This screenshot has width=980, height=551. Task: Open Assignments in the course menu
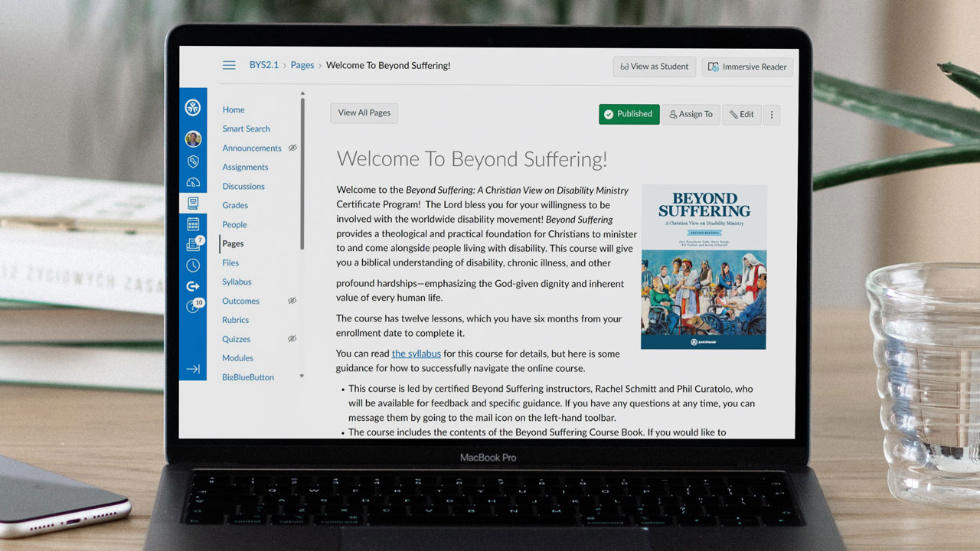[x=245, y=167]
